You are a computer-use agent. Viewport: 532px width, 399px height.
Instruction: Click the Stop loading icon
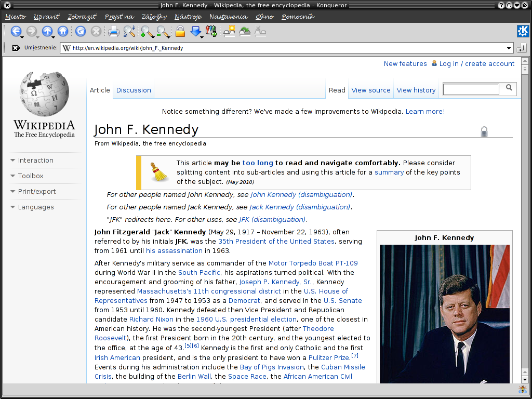point(96,32)
